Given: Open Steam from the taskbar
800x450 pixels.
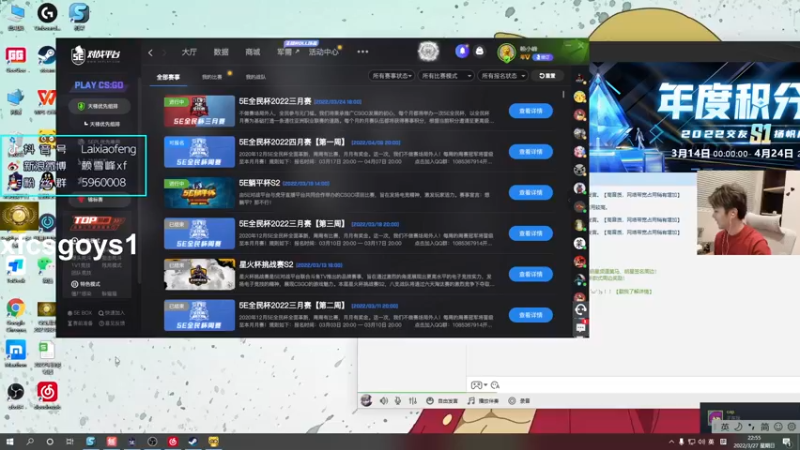Looking at the screenshot, I should [x=193, y=442].
